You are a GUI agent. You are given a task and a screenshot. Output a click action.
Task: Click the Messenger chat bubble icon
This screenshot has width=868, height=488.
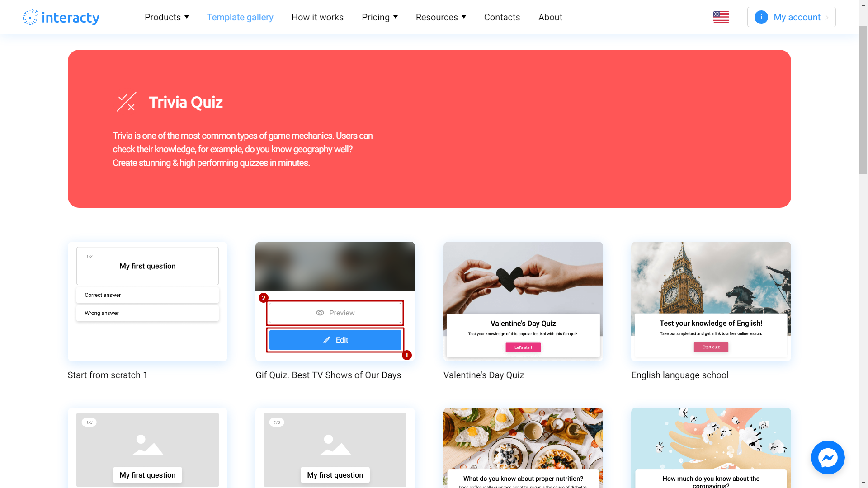[828, 458]
